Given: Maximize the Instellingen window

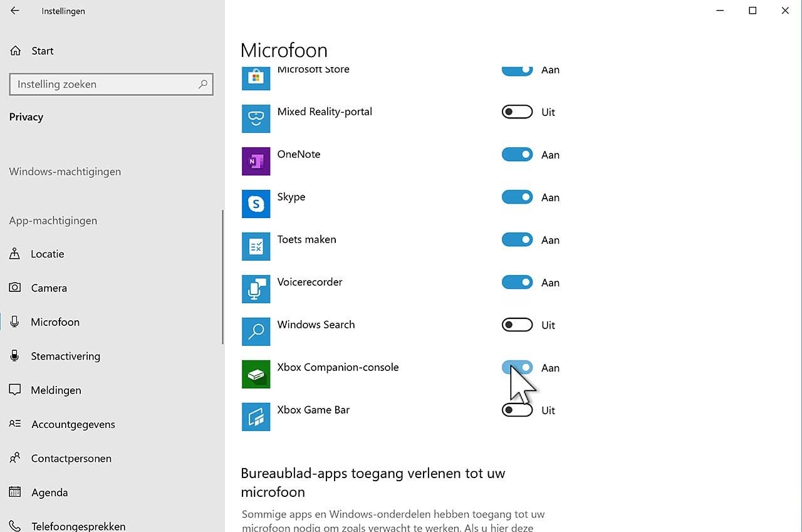Looking at the screenshot, I should 753,11.
